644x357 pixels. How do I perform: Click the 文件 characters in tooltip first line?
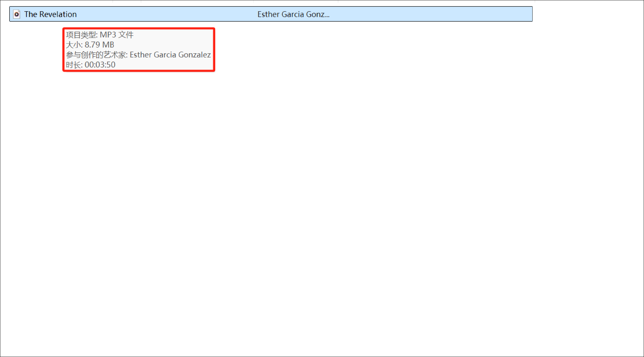(126, 35)
